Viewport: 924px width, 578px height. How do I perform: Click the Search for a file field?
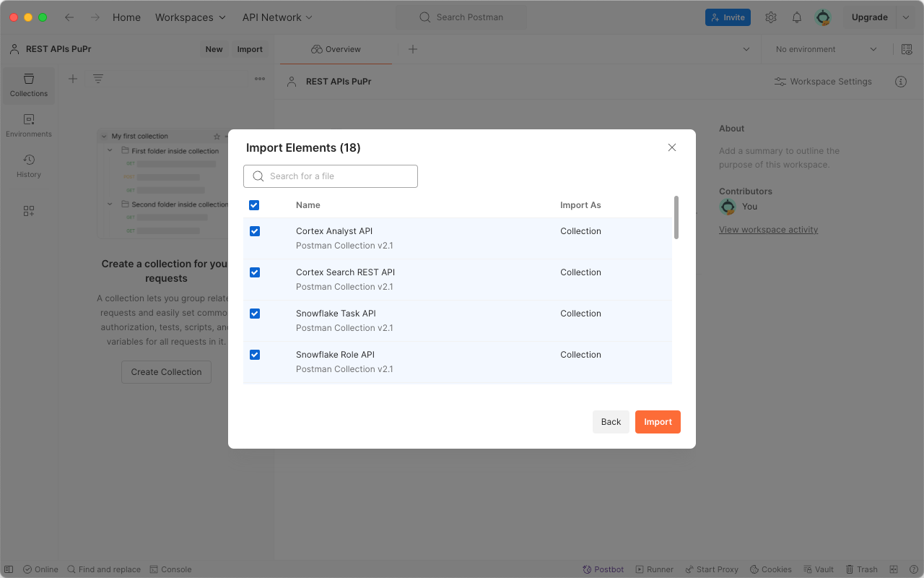point(331,176)
